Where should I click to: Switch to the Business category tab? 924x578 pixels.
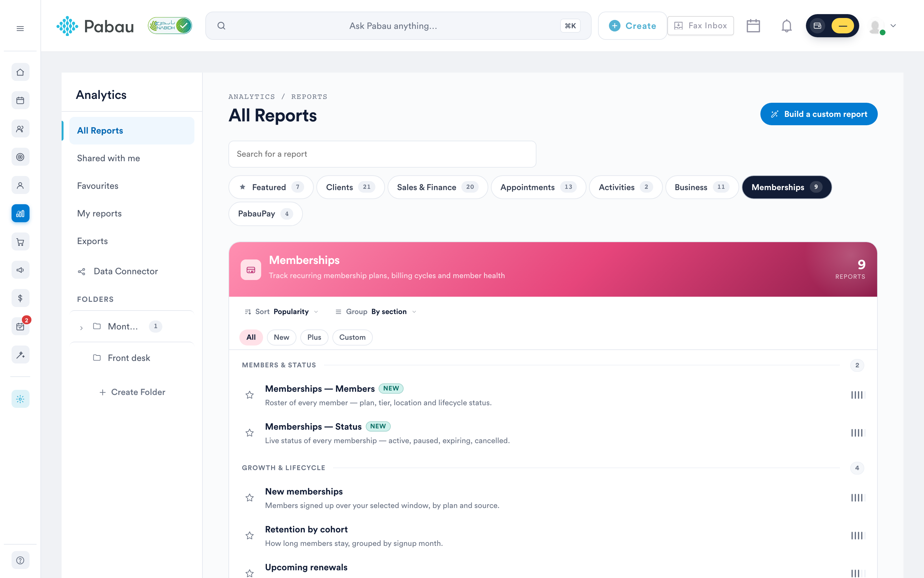click(702, 187)
